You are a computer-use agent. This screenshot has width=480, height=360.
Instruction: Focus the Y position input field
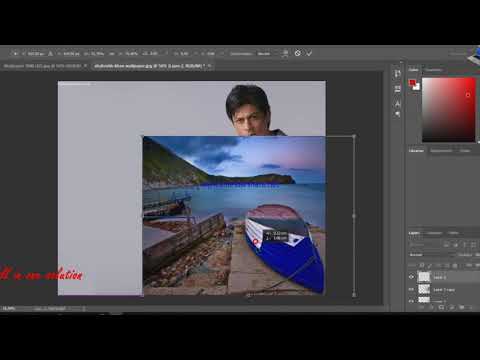point(71,53)
